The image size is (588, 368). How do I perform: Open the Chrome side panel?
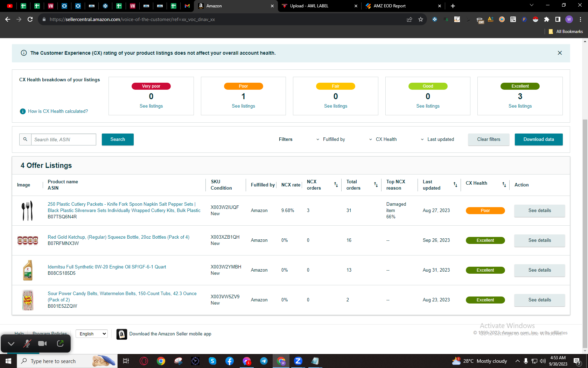tap(558, 19)
